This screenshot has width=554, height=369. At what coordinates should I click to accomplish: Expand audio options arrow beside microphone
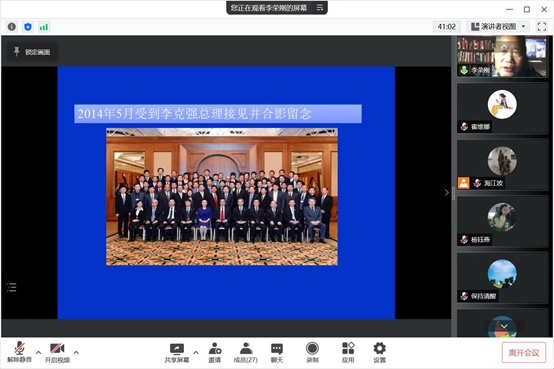(39, 352)
